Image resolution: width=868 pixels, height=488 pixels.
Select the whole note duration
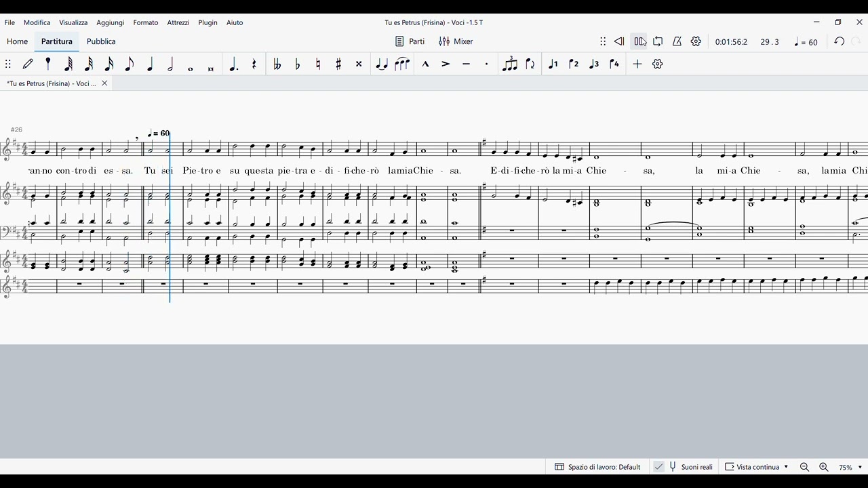pyautogui.click(x=191, y=68)
